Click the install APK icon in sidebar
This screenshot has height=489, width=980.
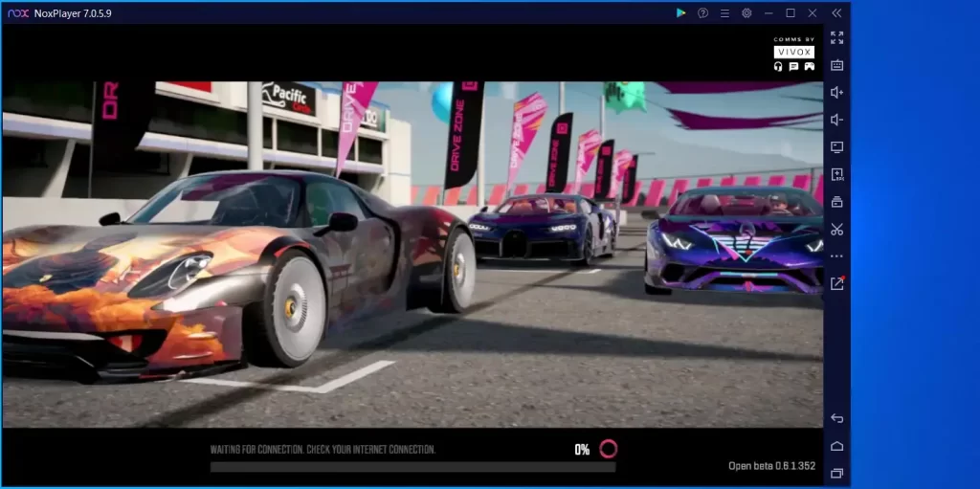click(836, 174)
